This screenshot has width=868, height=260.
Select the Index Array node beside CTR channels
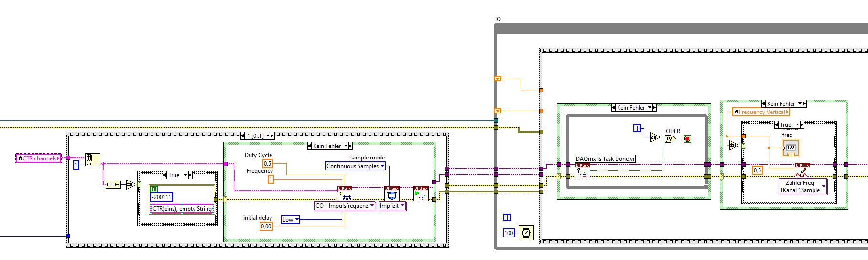pyautogui.click(x=93, y=159)
